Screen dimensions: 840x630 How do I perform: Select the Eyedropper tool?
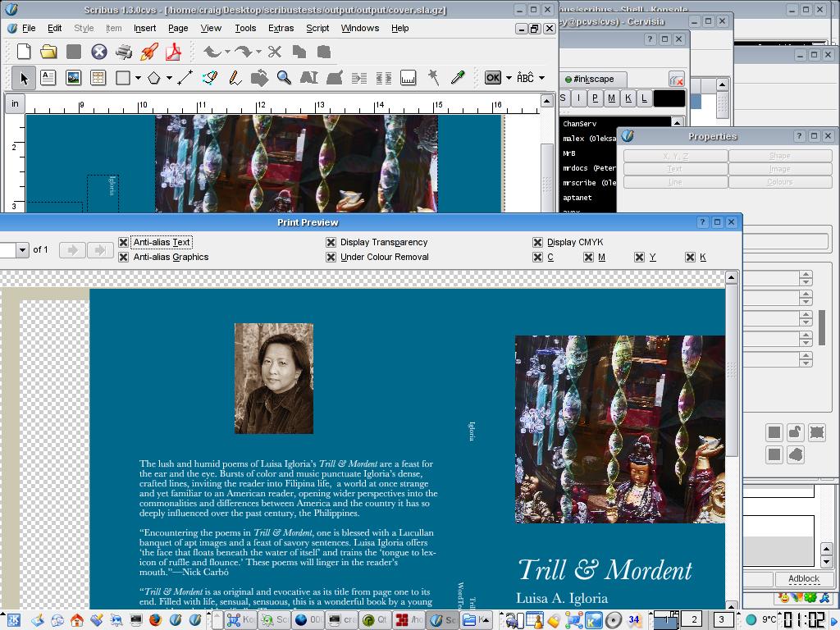click(458, 78)
